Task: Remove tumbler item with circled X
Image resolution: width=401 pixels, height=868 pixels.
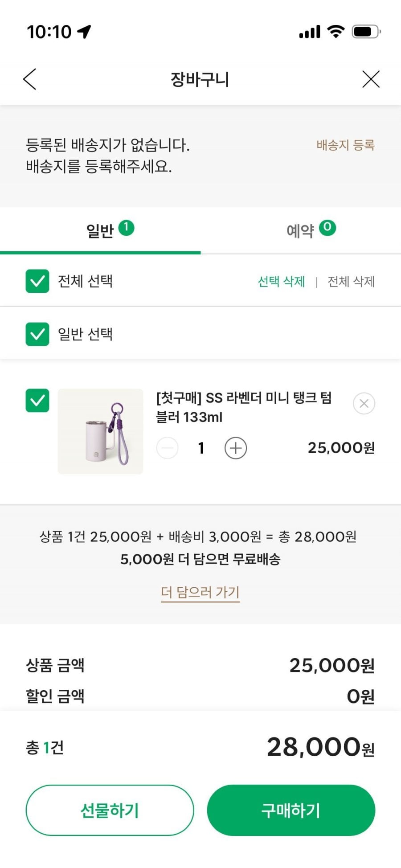Action: tap(364, 404)
